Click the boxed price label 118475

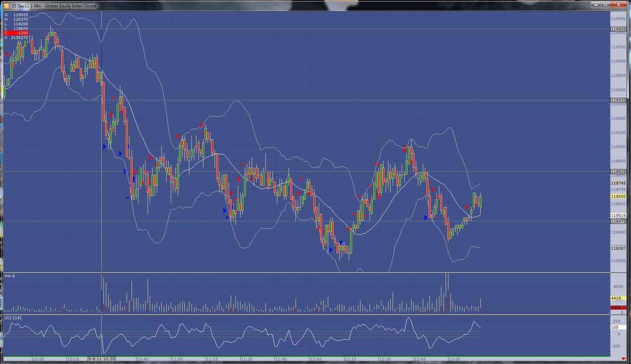point(618,221)
